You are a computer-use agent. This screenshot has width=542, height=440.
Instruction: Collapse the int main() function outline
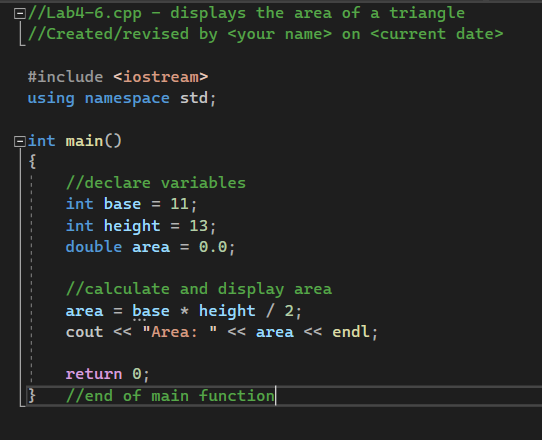tap(20, 141)
